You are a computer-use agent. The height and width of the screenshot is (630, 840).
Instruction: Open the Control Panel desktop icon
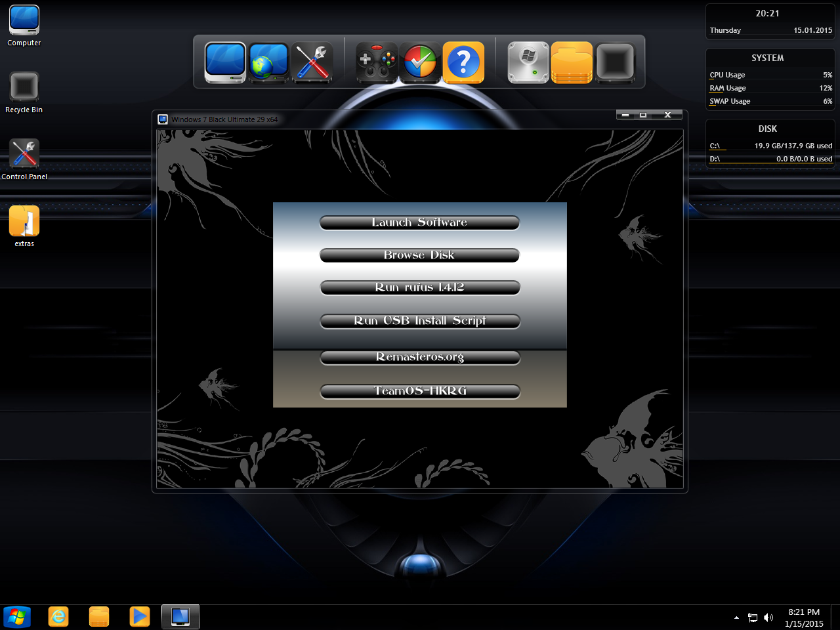24,159
